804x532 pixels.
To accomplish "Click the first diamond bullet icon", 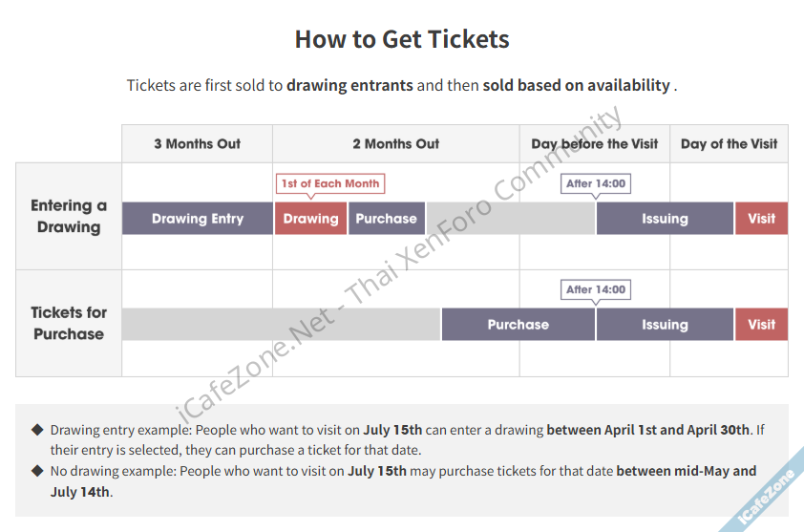I will 37,430.
